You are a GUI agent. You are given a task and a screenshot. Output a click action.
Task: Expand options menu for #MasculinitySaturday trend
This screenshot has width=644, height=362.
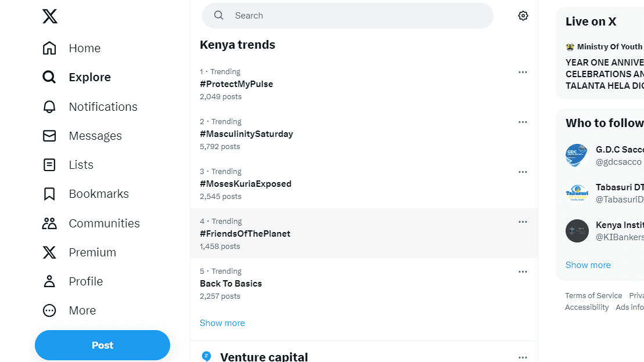coord(523,122)
